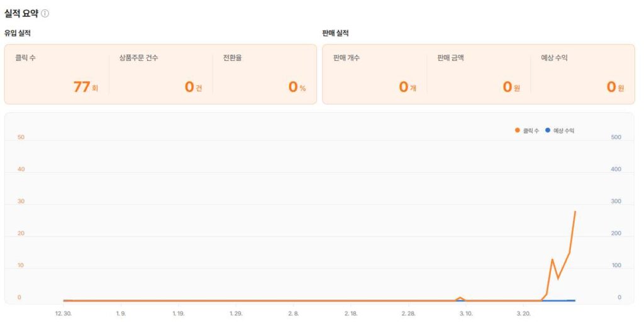This screenshot has height=326, width=644.
Task: Click the 실적 요약 page title
Action: coord(21,13)
